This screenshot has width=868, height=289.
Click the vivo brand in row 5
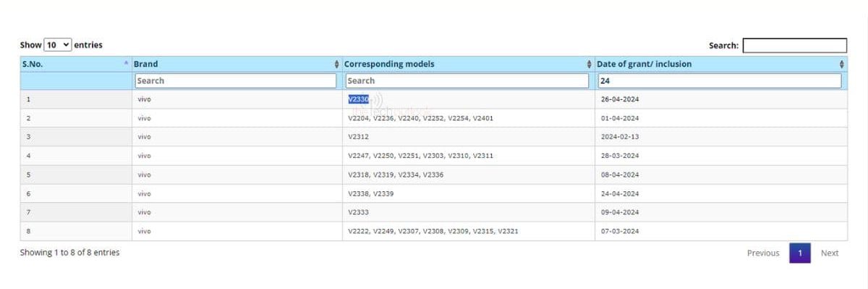pos(144,175)
